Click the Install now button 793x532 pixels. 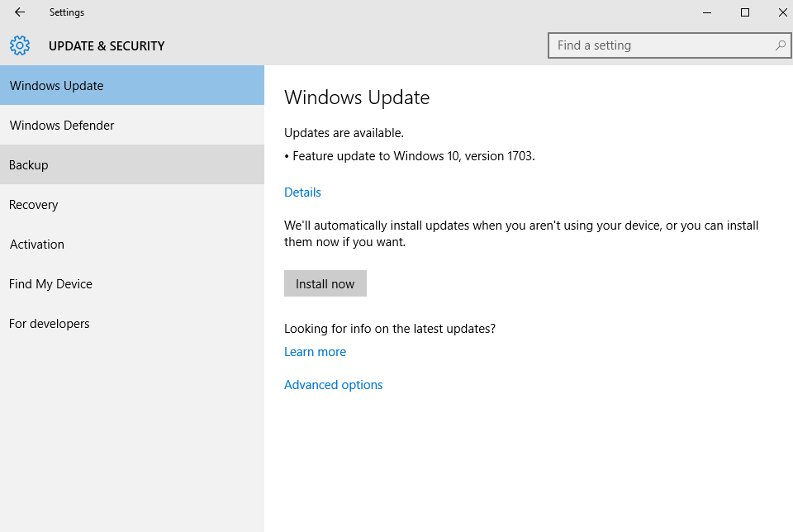click(x=325, y=283)
